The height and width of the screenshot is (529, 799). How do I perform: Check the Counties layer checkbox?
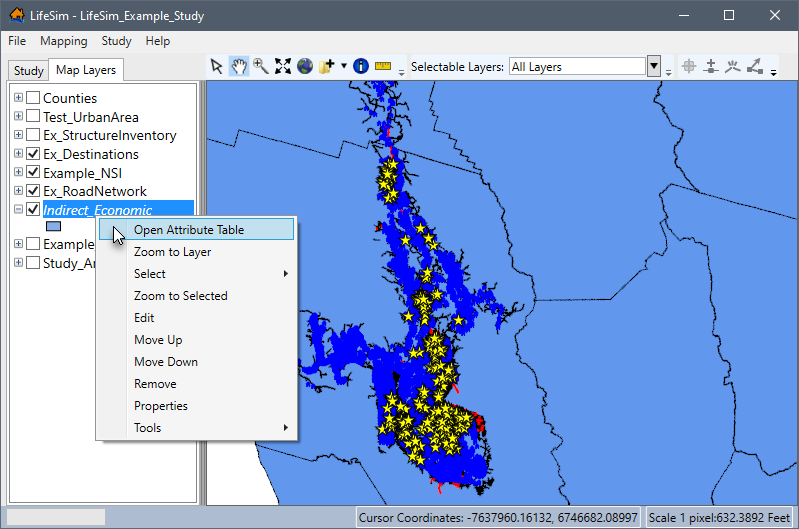click(33, 97)
